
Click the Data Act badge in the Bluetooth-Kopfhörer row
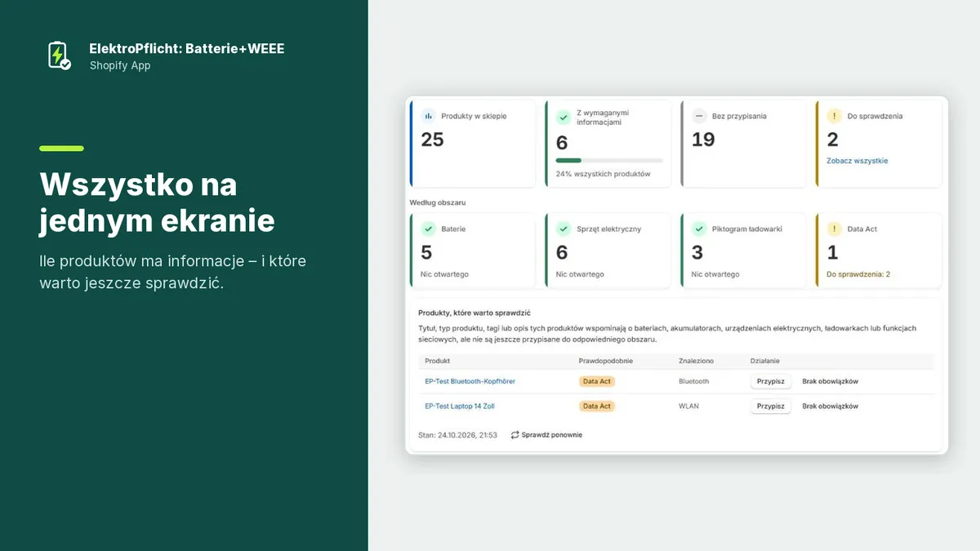596,381
